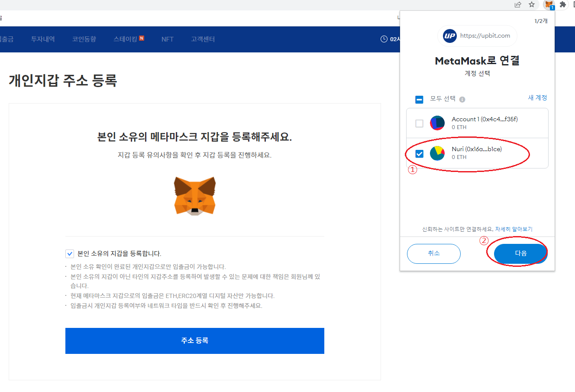Open the browser extensions puzzle icon
The width and height of the screenshot is (575, 392).
563,5
